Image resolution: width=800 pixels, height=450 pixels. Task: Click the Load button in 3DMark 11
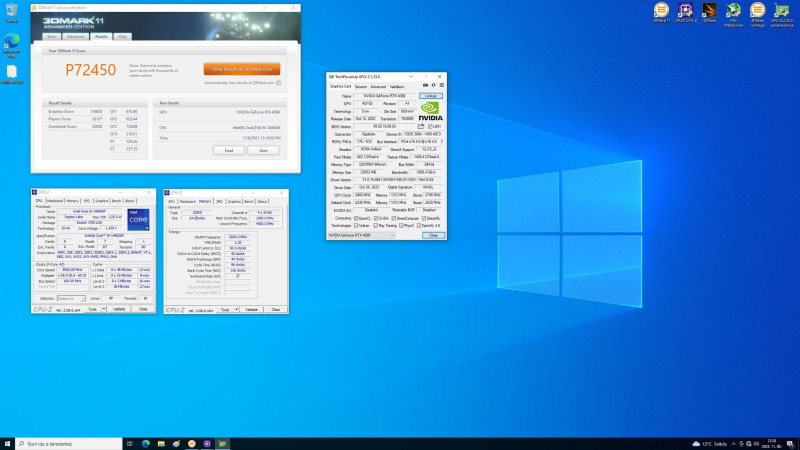point(229,151)
